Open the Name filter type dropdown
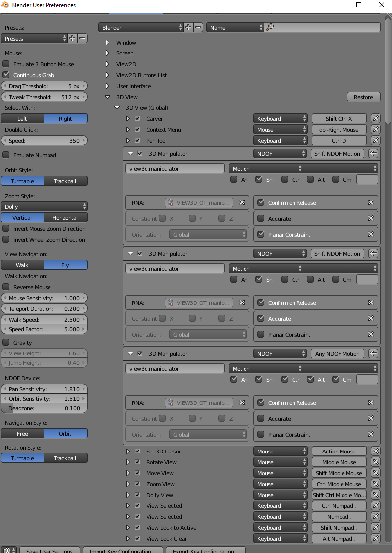 point(235,28)
